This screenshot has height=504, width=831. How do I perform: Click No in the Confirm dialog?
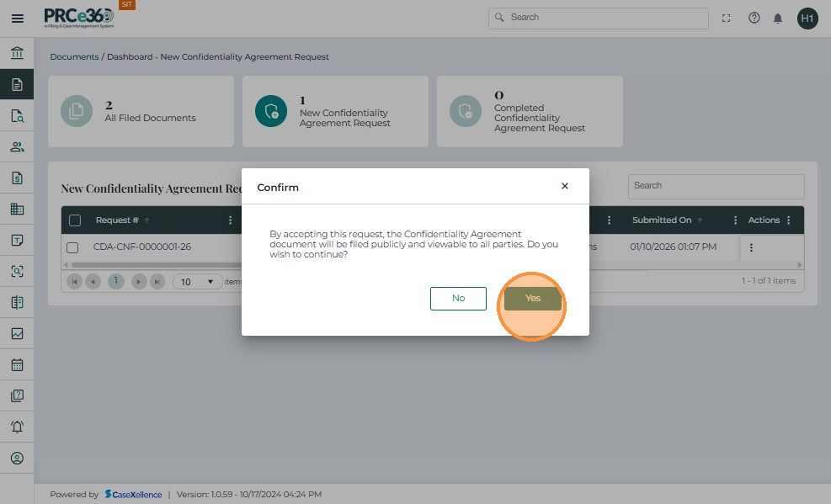pos(458,299)
